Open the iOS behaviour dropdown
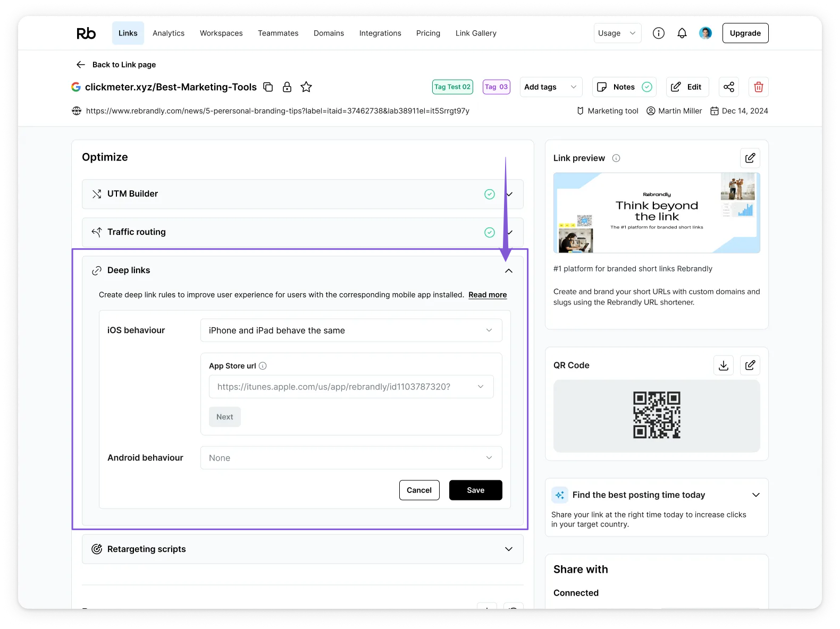 pyautogui.click(x=351, y=330)
